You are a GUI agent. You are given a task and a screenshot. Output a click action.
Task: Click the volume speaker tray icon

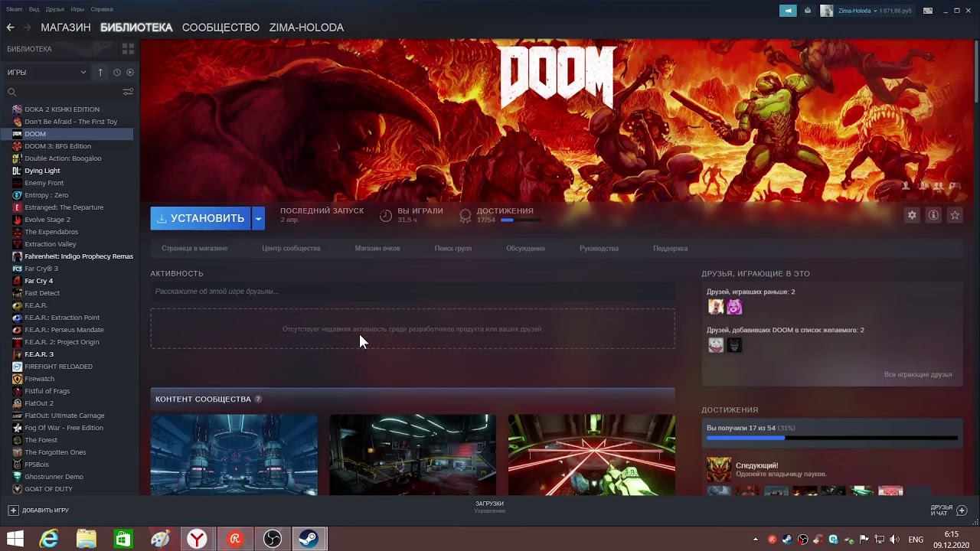click(894, 540)
